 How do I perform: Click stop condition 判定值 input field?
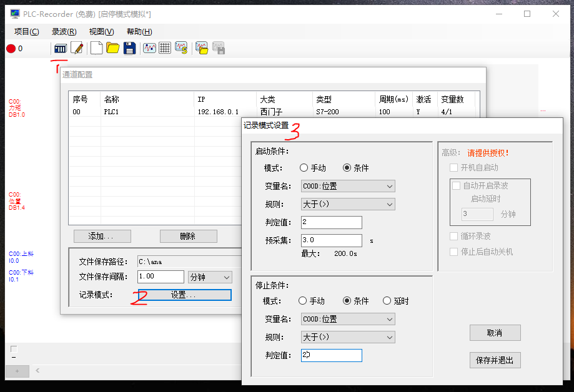pos(332,355)
